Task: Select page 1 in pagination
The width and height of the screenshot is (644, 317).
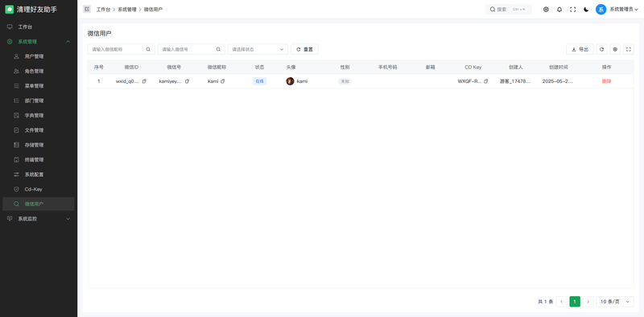Action: [575, 302]
